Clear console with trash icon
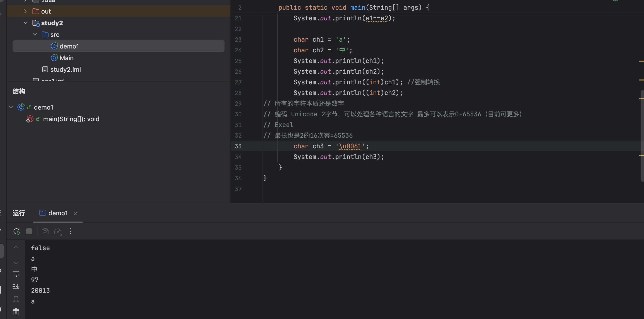 (x=16, y=312)
